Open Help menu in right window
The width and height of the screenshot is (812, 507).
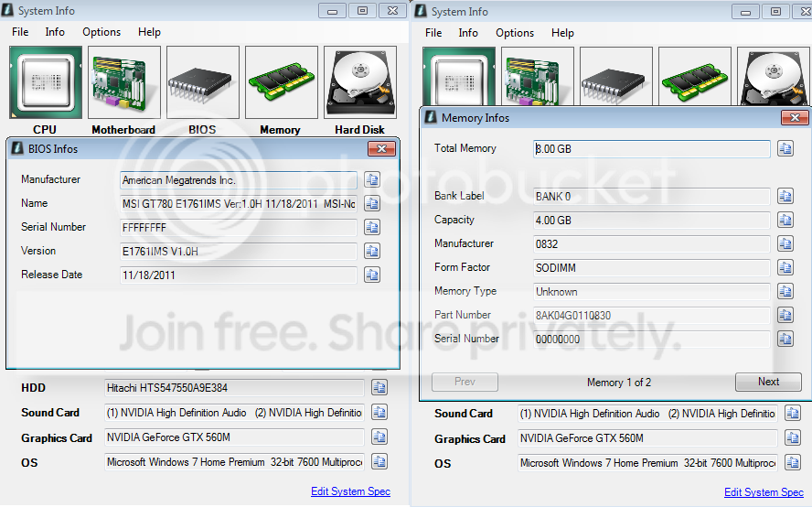point(562,33)
